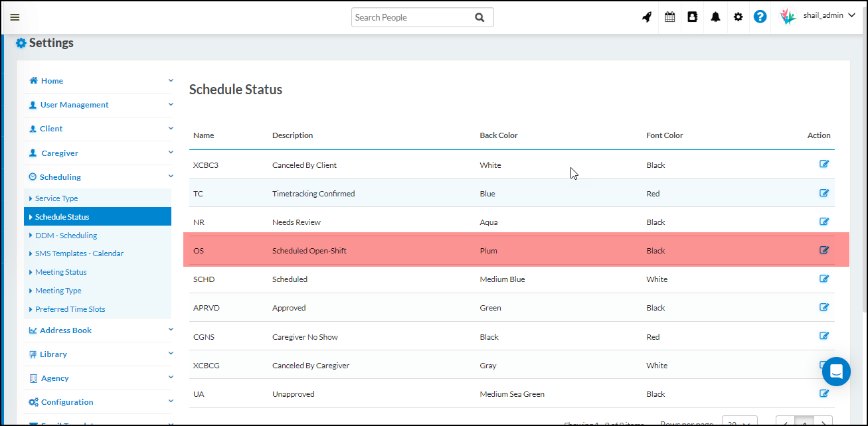Open the chat support bubble
The height and width of the screenshot is (426, 868).
pos(836,372)
